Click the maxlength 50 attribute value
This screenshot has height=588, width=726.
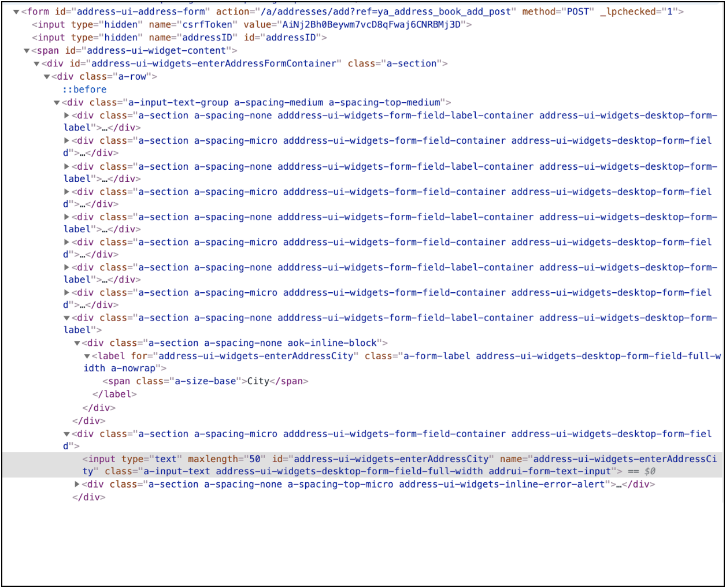tap(255, 459)
